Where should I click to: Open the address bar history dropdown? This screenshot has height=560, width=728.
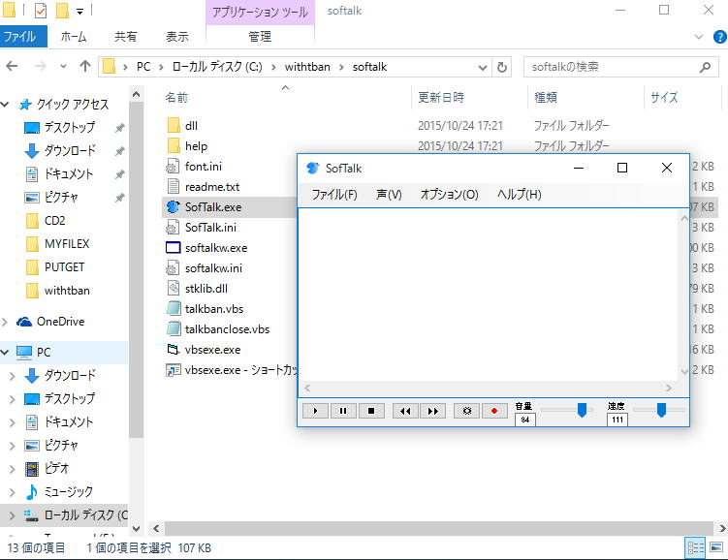pyautogui.click(x=483, y=68)
